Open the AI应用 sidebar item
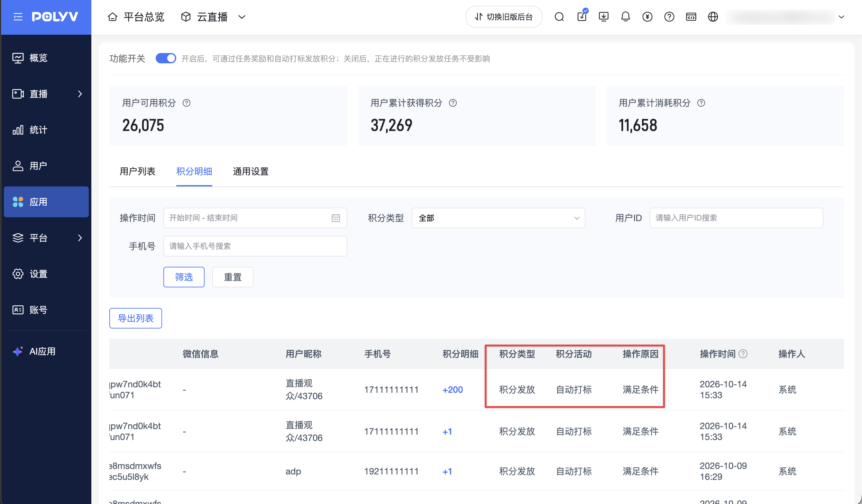 (x=46, y=351)
